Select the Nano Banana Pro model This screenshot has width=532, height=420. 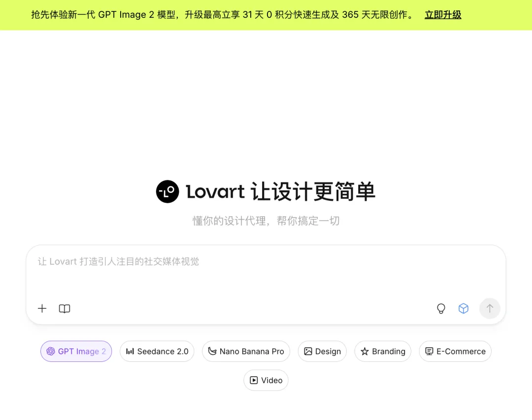tap(246, 351)
